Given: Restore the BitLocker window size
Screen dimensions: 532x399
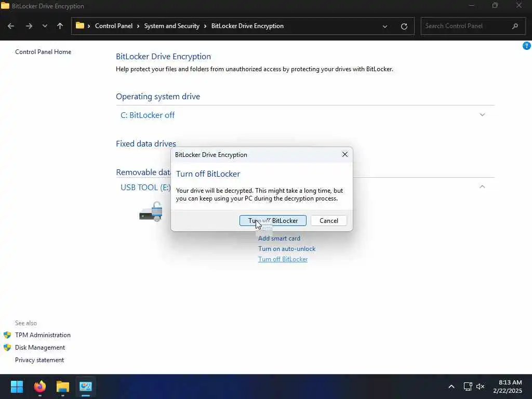Looking at the screenshot, I should coord(495,5).
